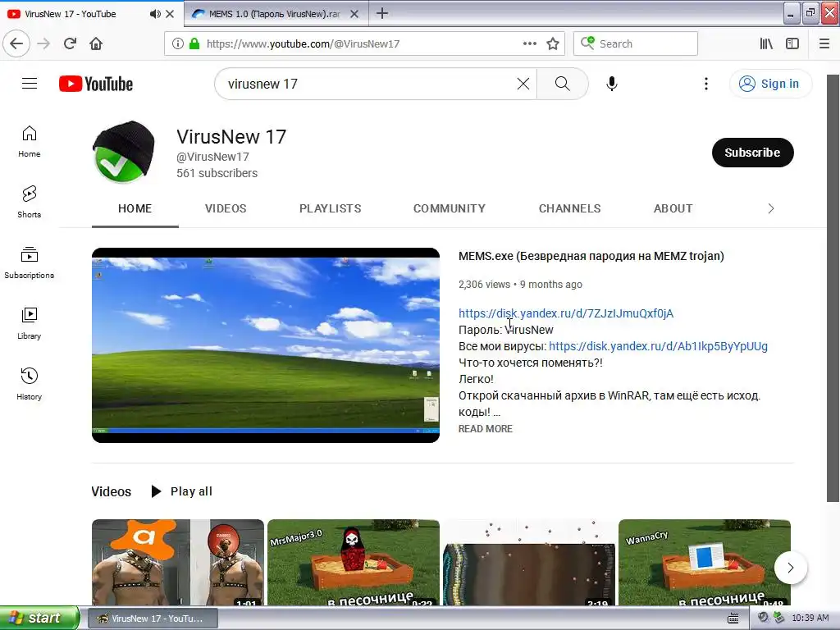
Task: Open the MEMS.exe video title
Action: 591,256
